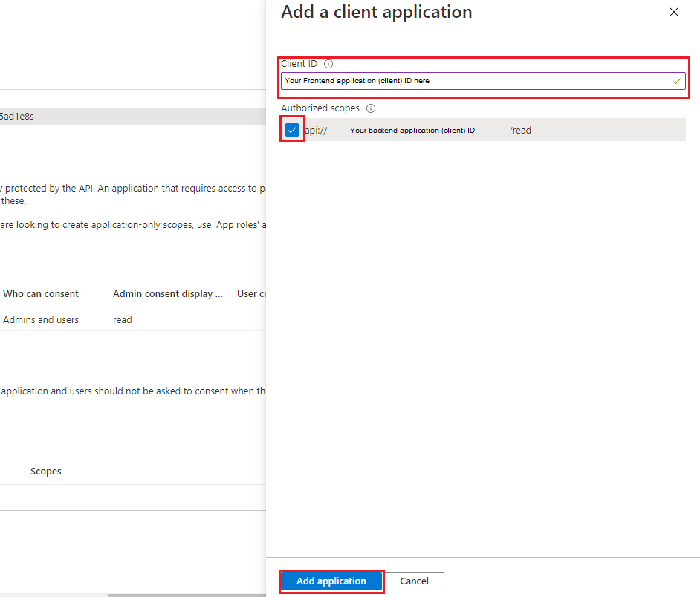This screenshot has height=597, width=700.
Task: Click the 'Client ID' label
Action: 299,63
